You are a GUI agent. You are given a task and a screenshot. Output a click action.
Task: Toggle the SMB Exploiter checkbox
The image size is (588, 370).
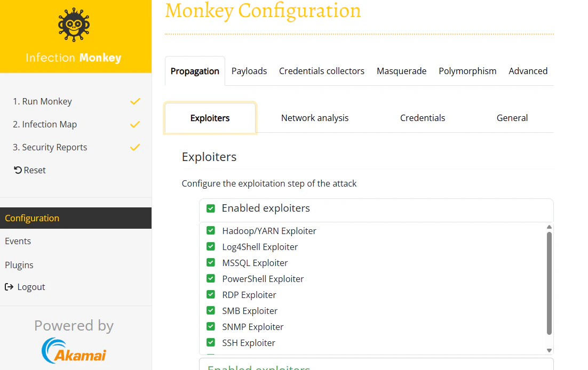[x=211, y=310]
